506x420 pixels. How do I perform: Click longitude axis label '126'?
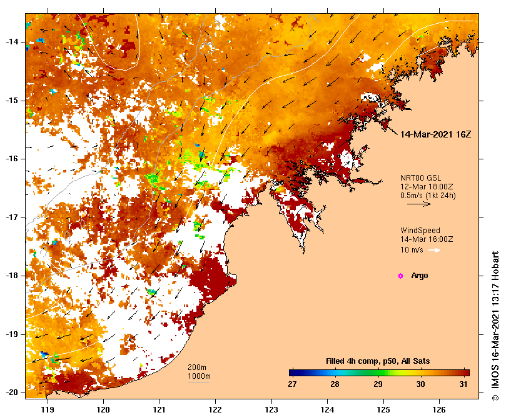[439, 410]
